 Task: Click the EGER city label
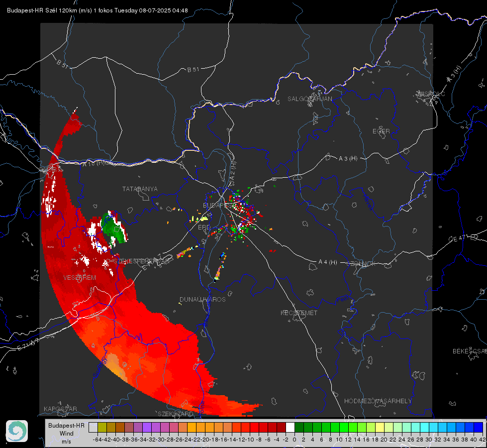coord(381,131)
